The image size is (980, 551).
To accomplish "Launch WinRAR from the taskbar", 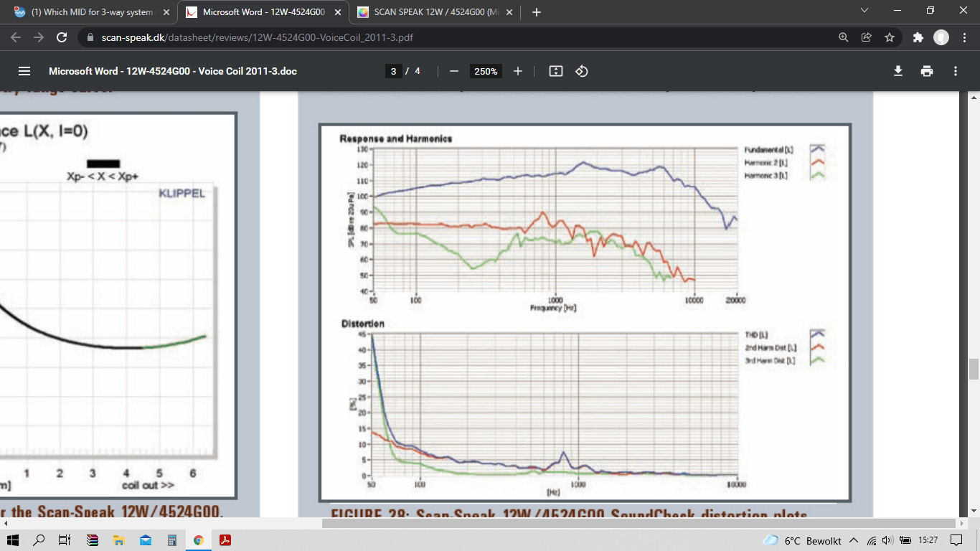I will pyautogui.click(x=92, y=540).
